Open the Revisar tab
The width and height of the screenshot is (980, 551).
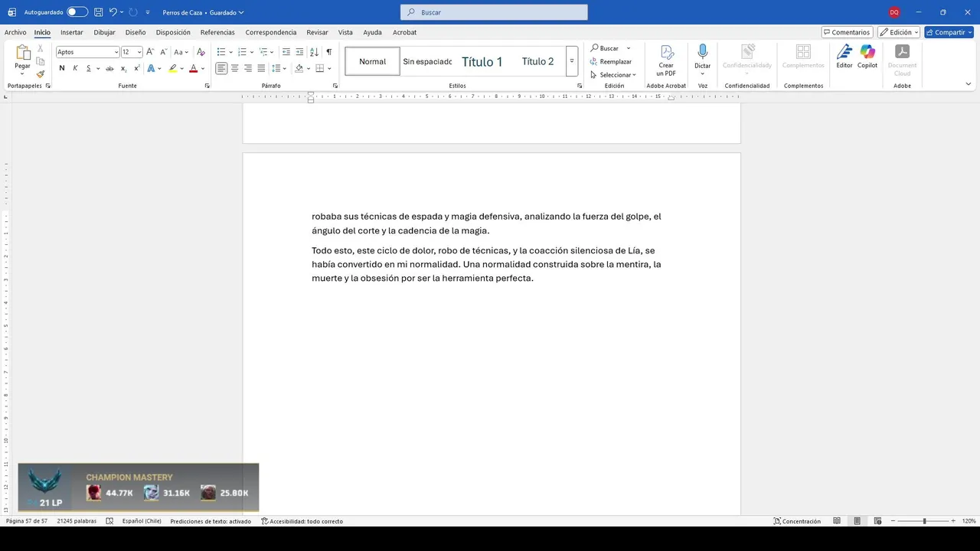point(317,32)
